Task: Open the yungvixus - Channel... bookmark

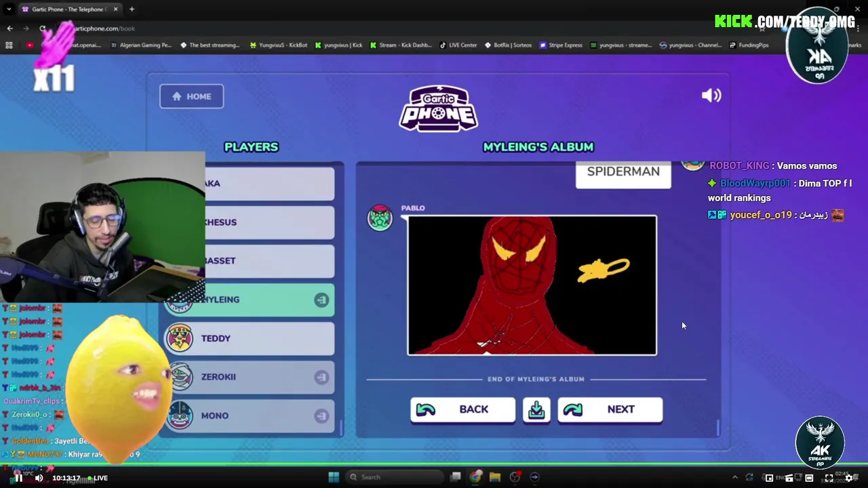Action: click(x=690, y=45)
